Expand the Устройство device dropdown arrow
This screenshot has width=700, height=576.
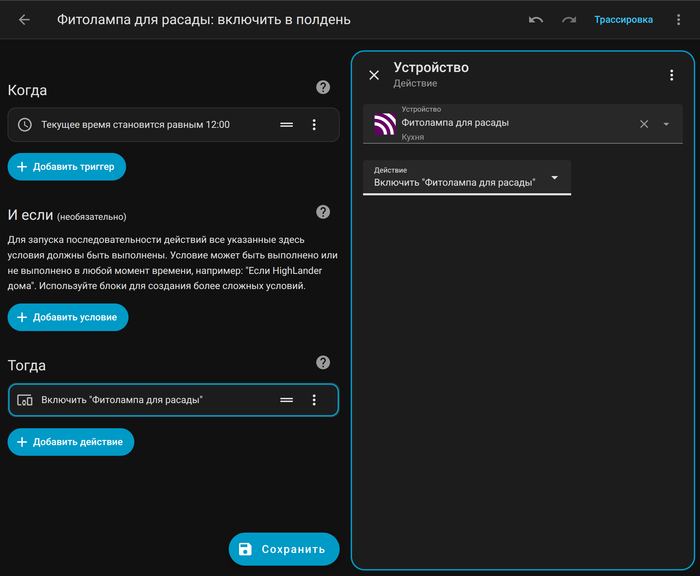point(667,124)
